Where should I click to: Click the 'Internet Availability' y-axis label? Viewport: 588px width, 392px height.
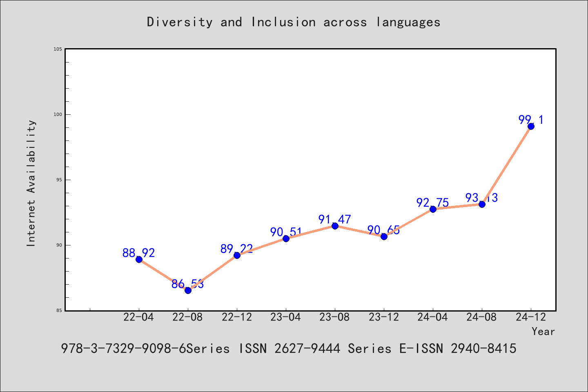tap(31, 183)
